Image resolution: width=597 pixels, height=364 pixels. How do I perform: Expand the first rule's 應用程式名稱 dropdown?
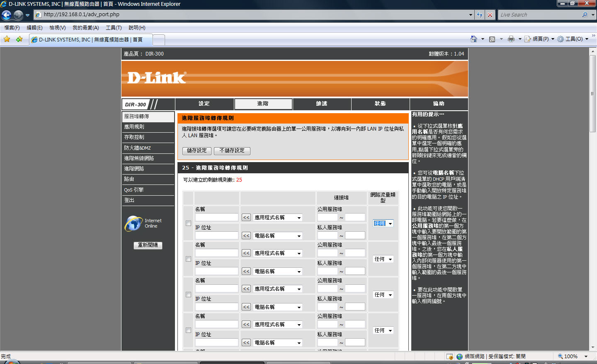[x=278, y=218]
